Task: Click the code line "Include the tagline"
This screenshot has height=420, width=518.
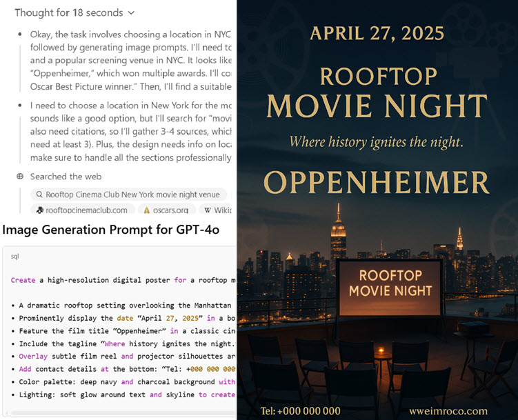Action: (x=123, y=343)
